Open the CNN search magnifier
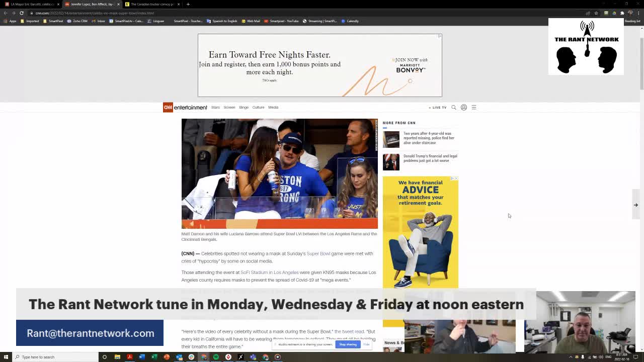Image resolution: width=644 pixels, height=362 pixels. coord(453,107)
